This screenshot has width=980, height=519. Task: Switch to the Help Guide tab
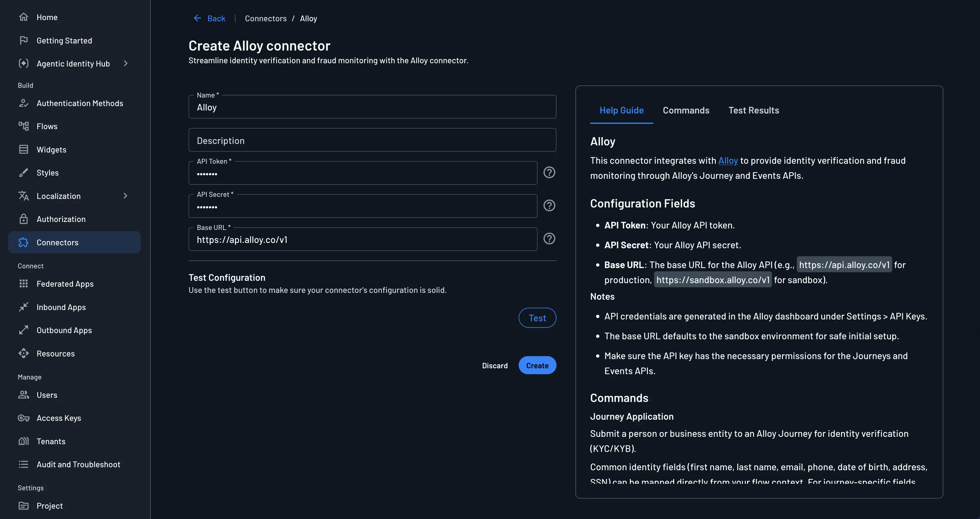pos(622,110)
